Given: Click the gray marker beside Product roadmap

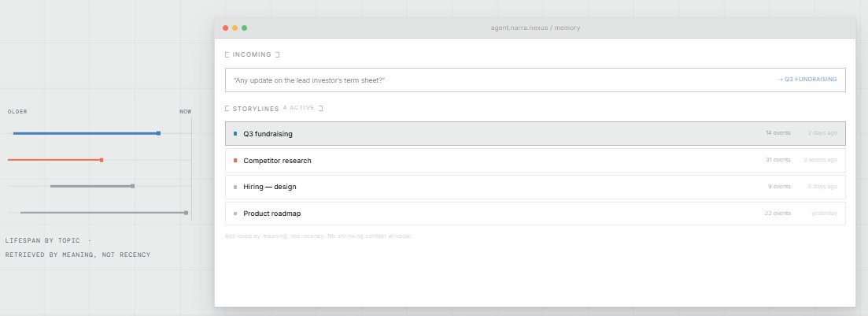Looking at the screenshot, I should (235, 214).
